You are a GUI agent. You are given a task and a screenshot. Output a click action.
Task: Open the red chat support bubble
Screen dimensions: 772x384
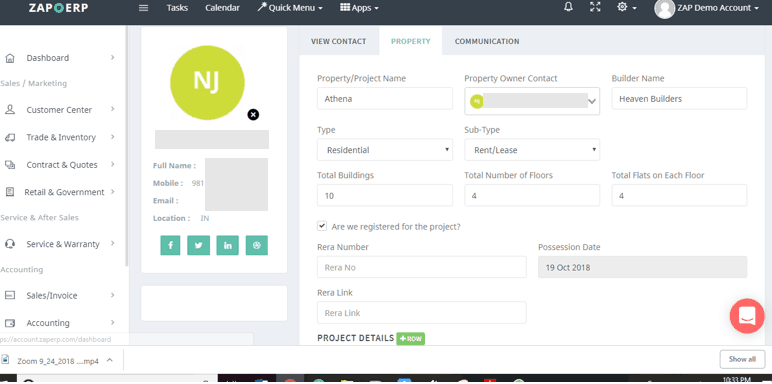click(x=747, y=316)
